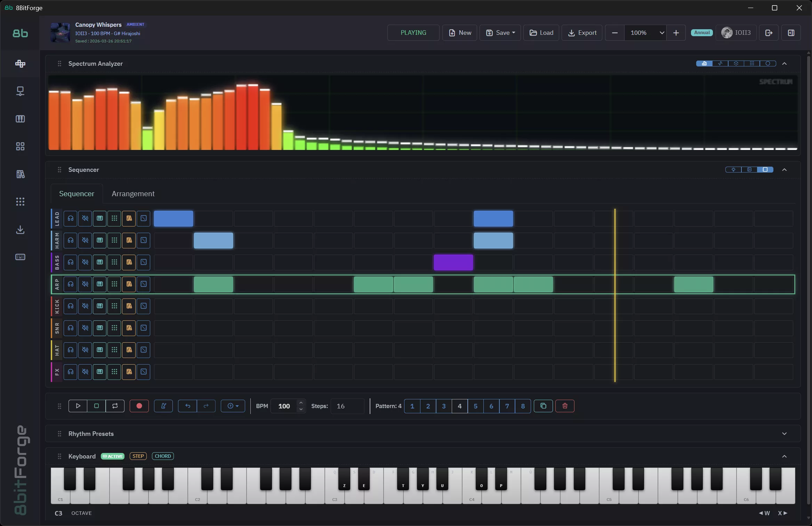
Task: Open the Load menu in the header
Action: (x=541, y=32)
